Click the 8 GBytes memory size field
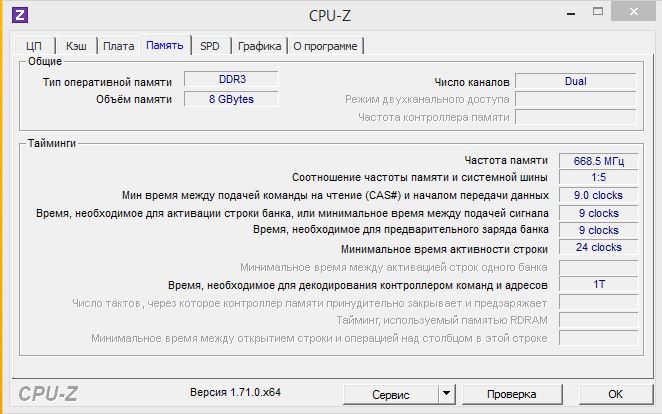 coord(231,99)
